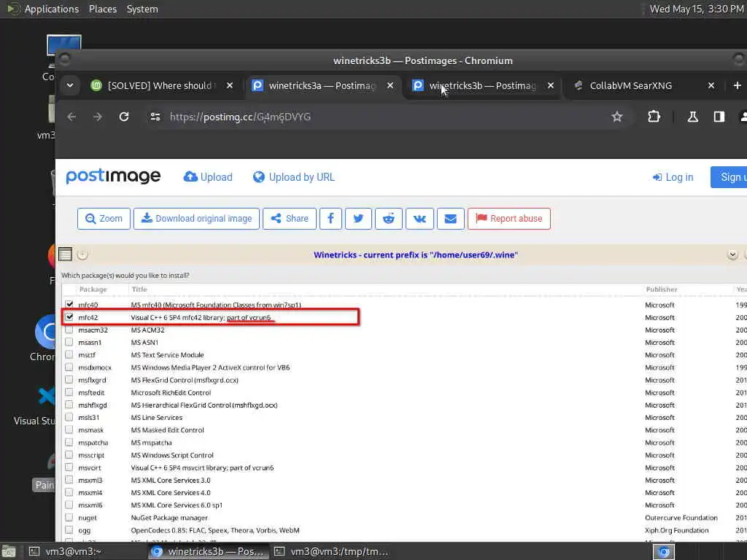Click Download original image
The image size is (747, 560).
(x=196, y=219)
